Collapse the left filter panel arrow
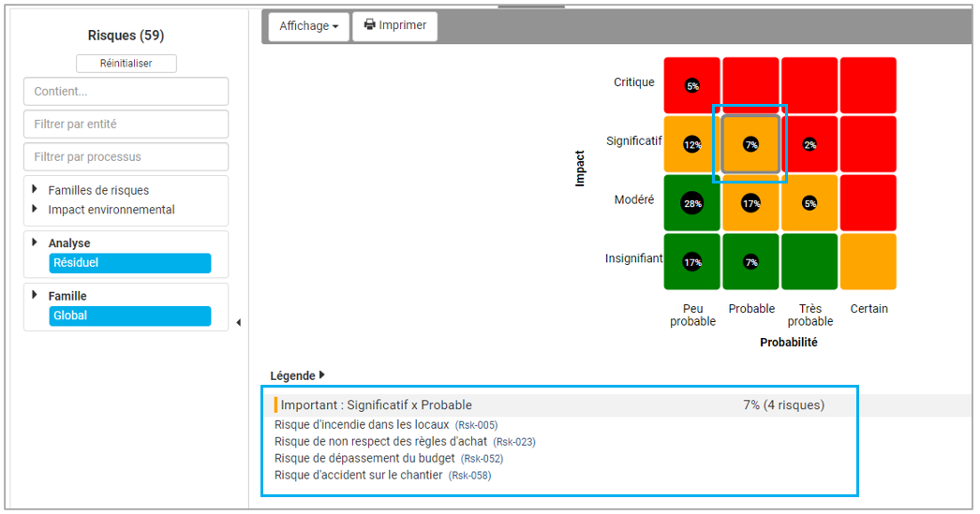 [238, 323]
